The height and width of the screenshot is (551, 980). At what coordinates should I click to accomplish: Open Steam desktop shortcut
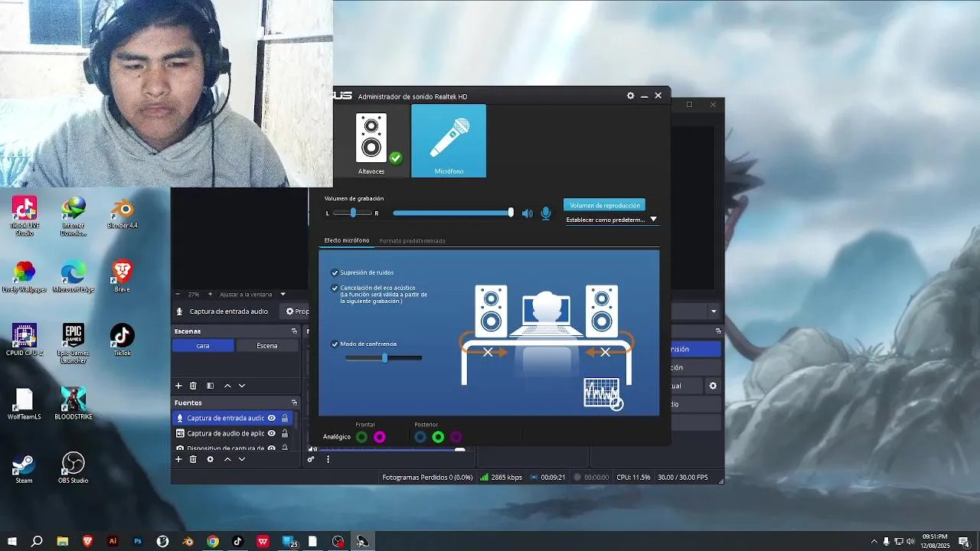24,468
